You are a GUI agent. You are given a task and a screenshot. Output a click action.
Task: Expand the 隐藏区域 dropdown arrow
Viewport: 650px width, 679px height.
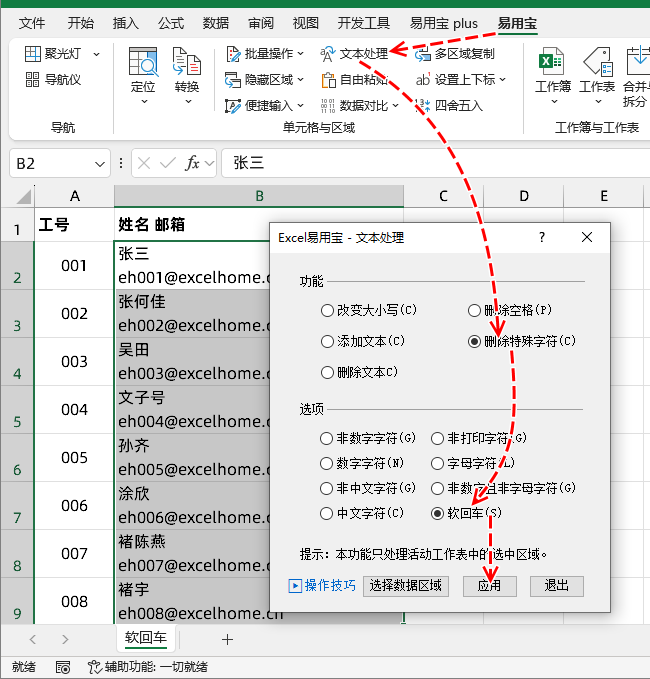pos(300,80)
